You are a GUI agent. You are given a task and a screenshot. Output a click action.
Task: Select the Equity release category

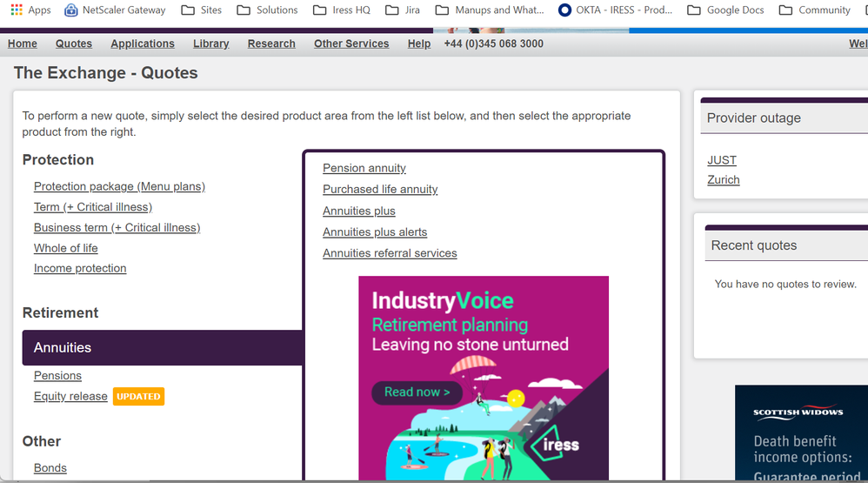(70, 396)
